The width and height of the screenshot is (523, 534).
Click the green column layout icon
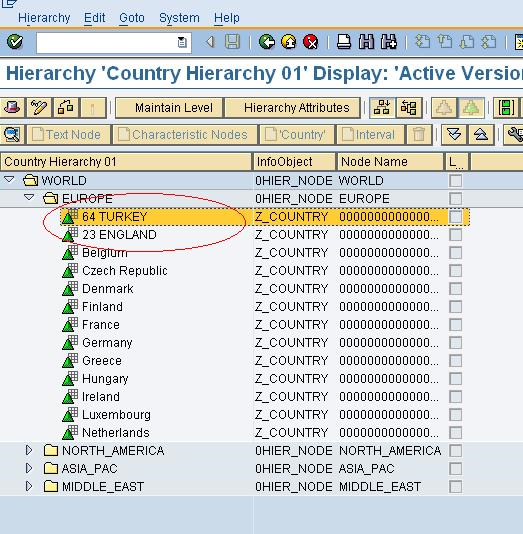[x=506, y=108]
